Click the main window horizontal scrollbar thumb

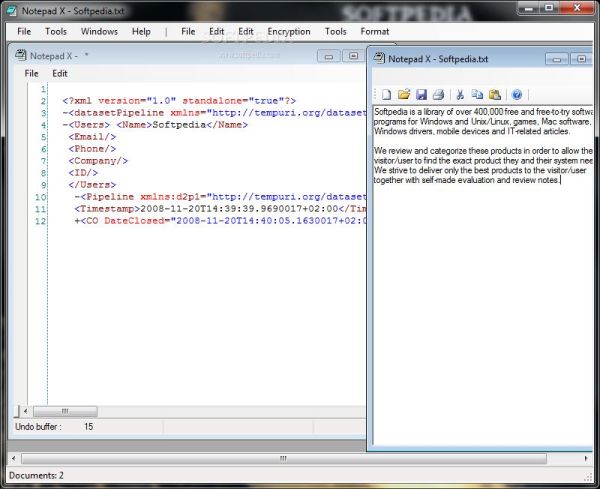click(284, 458)
